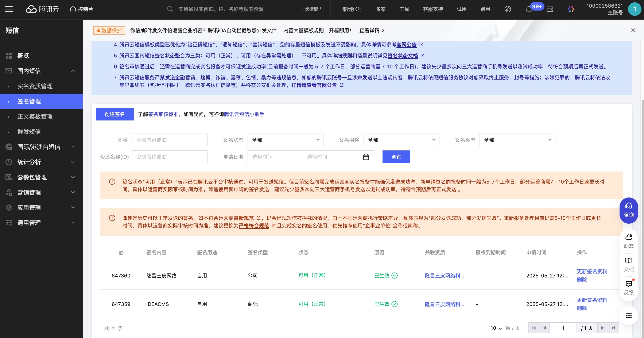Dismiss the 数据保护 banner with X
The image size is (644, 338).
pyautogui.click(x=633, y=31)
